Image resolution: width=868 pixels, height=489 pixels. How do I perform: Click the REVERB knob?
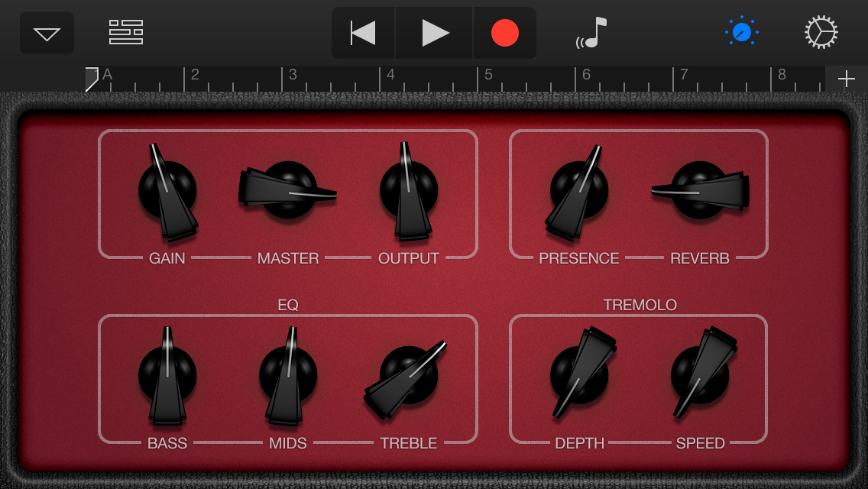pos(700,190)
